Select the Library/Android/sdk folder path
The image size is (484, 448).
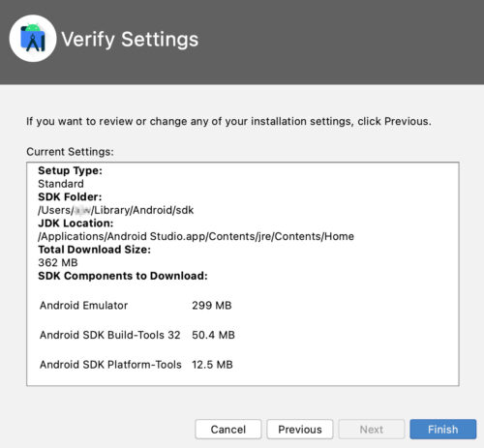point(116,210)
